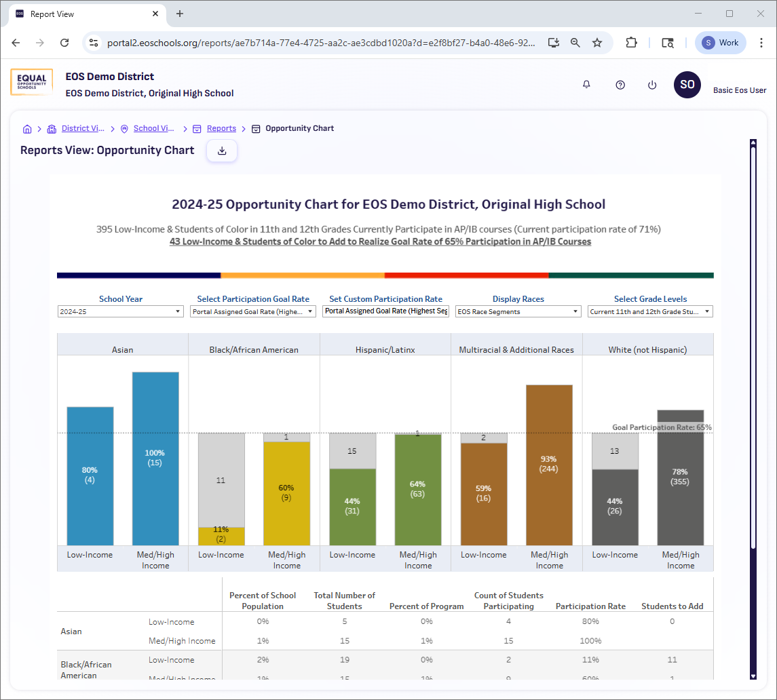Click the Set Custom Participation Rate field
This screenshot has width=777, height=700.
[385, 311]
